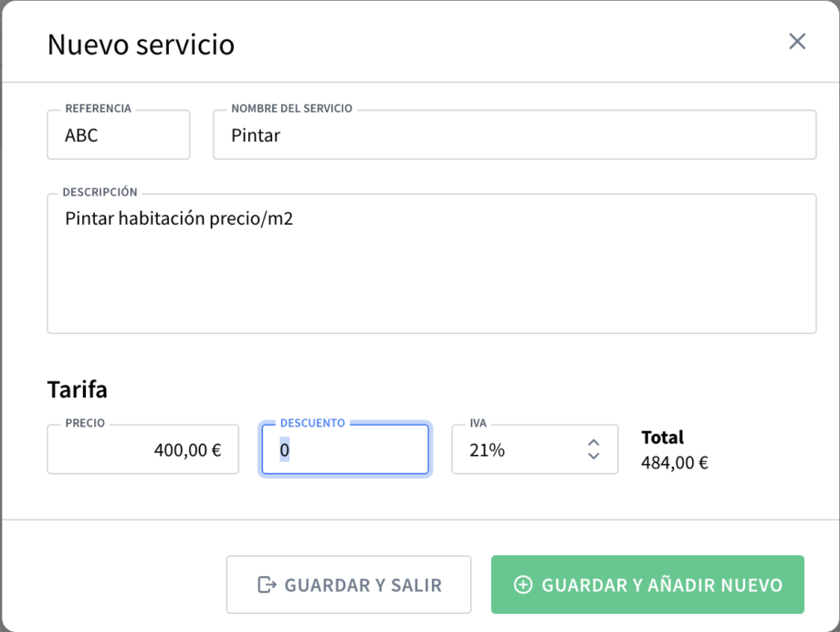
Task: Click the plus icon in Guardar y añadir nuevo
Action: (x=523, y=585)
